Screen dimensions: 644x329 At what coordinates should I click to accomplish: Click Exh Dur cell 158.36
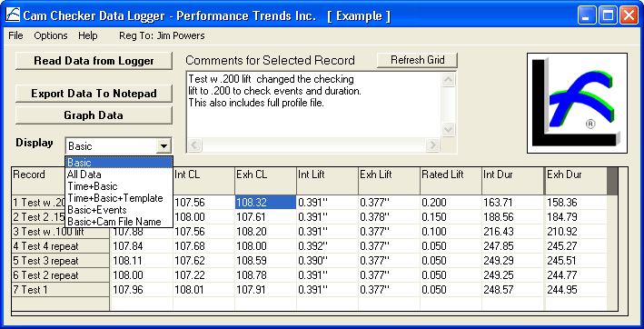pos(576,202)
